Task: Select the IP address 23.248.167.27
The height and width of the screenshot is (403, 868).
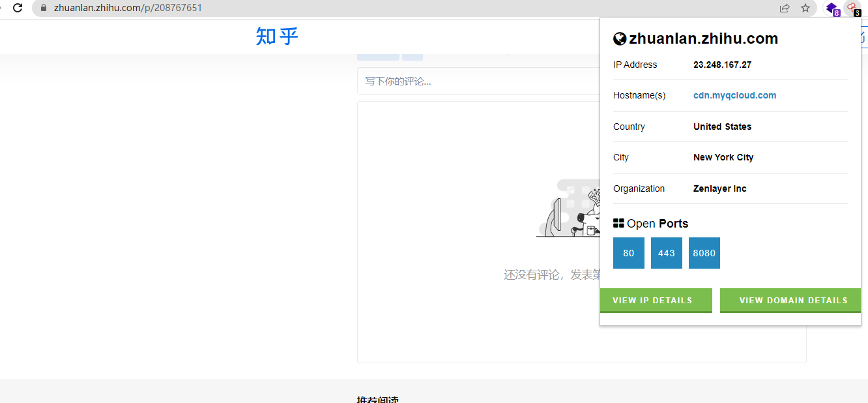Action: pyautogui.click(x=722, y=65)
